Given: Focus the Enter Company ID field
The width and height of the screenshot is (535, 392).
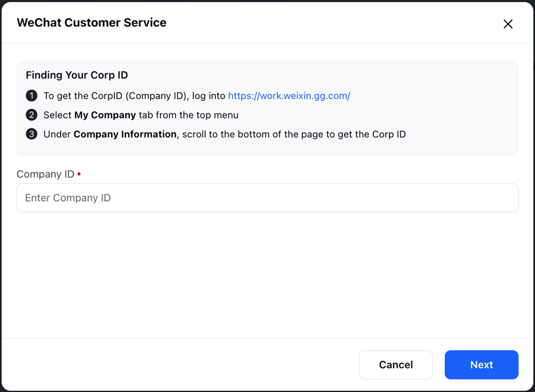Looking at the screenshot, I should click(x=267, y=197).
